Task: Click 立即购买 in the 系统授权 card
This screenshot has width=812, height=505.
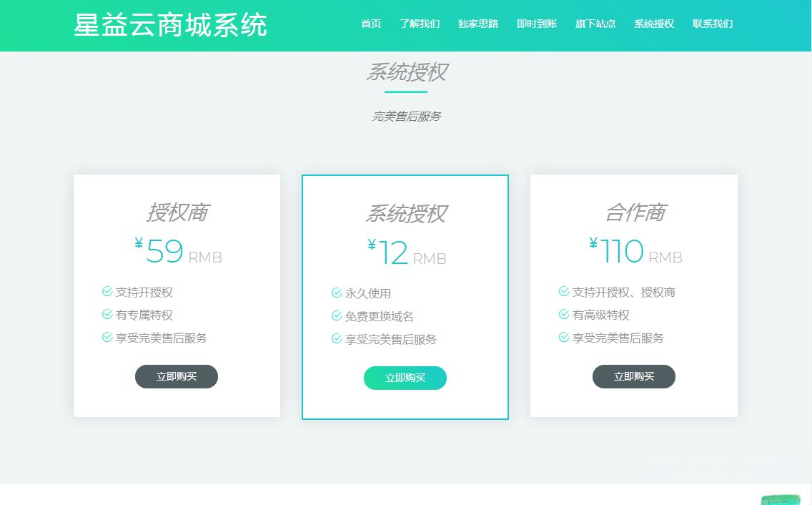Action: (405, 378)
